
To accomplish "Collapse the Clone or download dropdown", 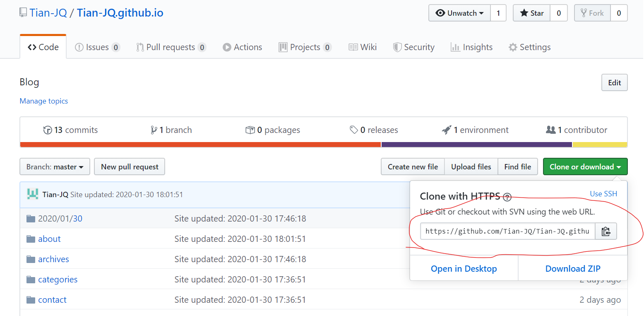I will pos(585,167).
